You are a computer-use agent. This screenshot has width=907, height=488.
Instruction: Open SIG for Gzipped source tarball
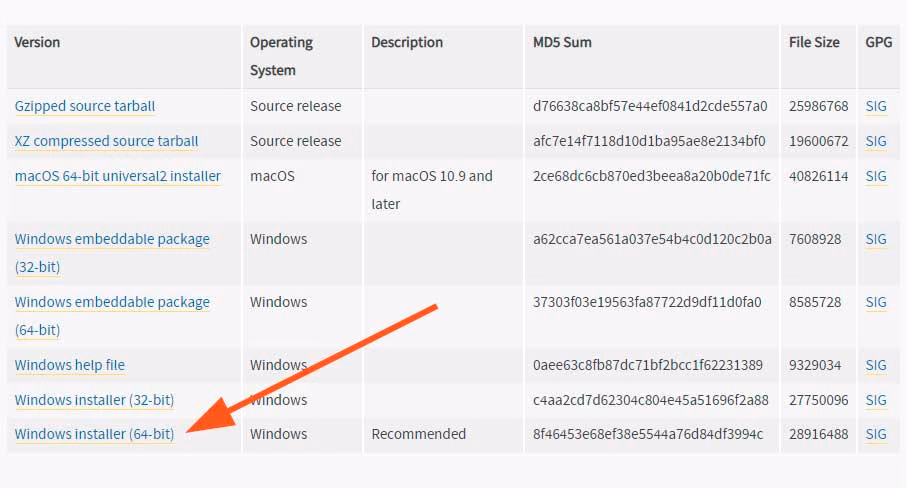(x=876, y=106)
